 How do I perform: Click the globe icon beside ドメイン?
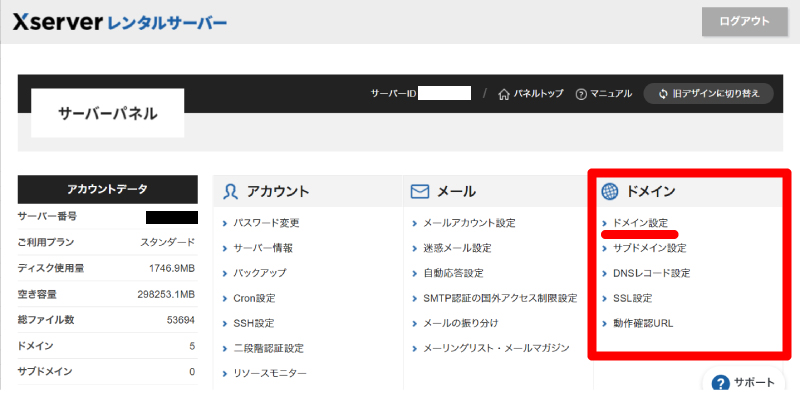click(610, 191)
